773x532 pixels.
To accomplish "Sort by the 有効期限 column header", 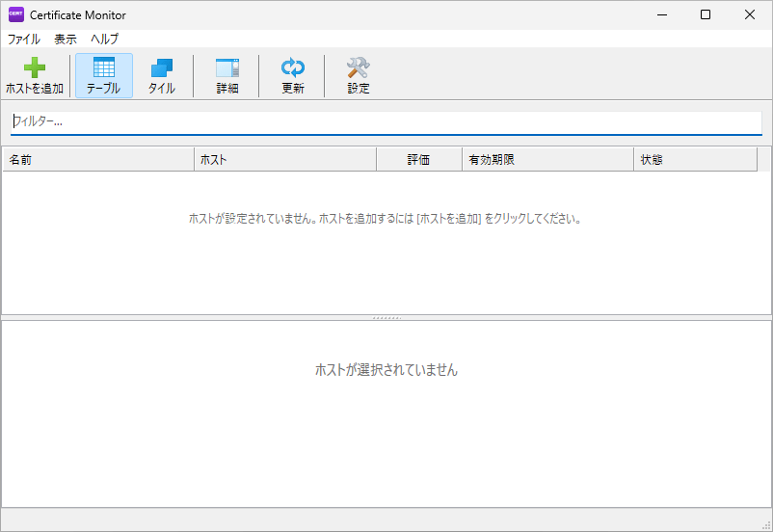I will (547, 159).
